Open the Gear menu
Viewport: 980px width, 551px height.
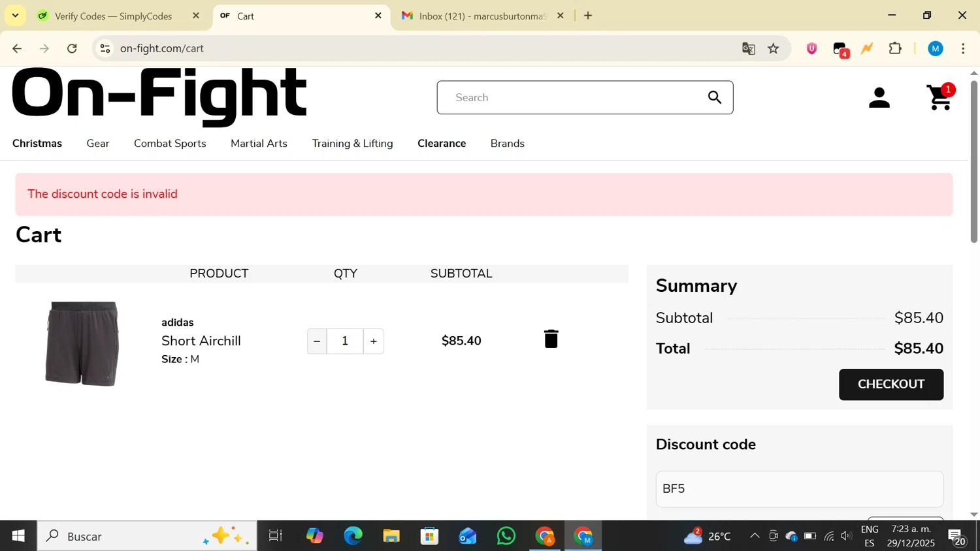pyautogui.click(x=98, y=144)
